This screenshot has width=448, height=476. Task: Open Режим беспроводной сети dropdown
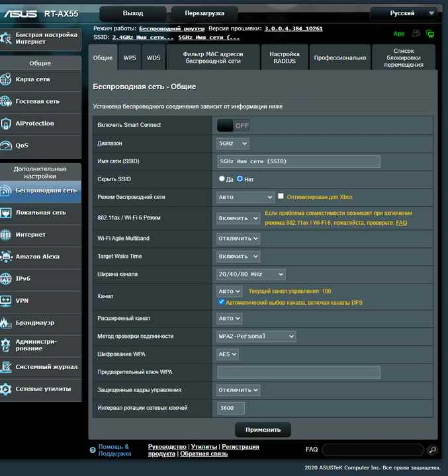tap(245, 197)
